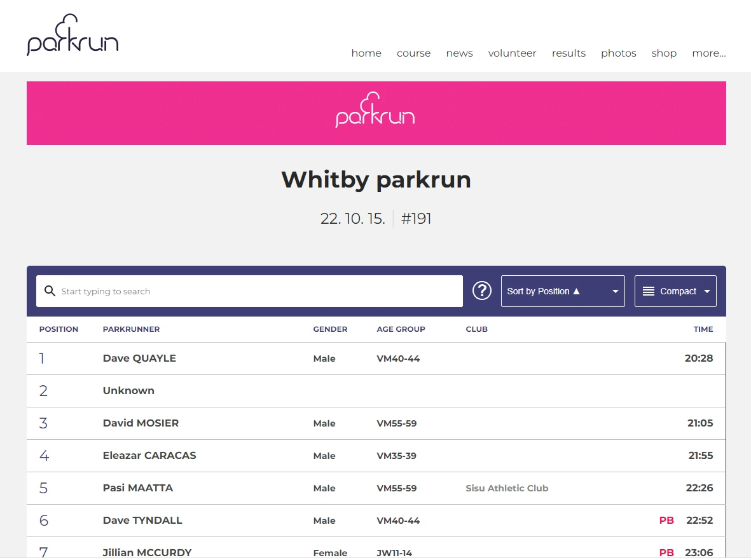Click gender Male in Dave QUAYLE's row
This screenshot has width=751, height=560.
coord(324,359)
